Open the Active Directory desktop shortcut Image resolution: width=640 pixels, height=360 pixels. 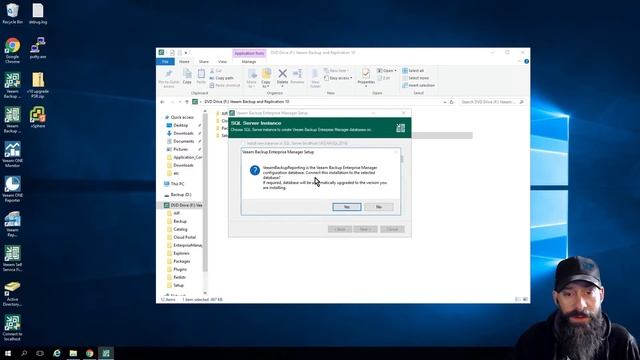(12, 293)
